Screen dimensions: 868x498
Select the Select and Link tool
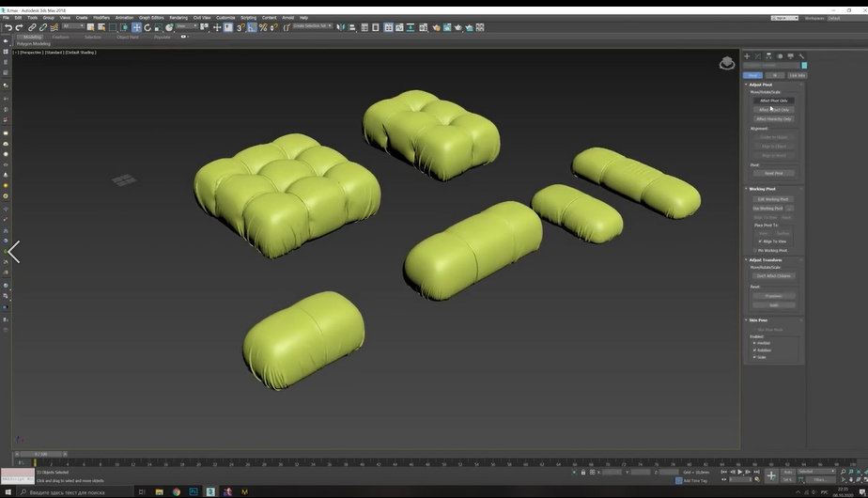(x=32, y=27)
